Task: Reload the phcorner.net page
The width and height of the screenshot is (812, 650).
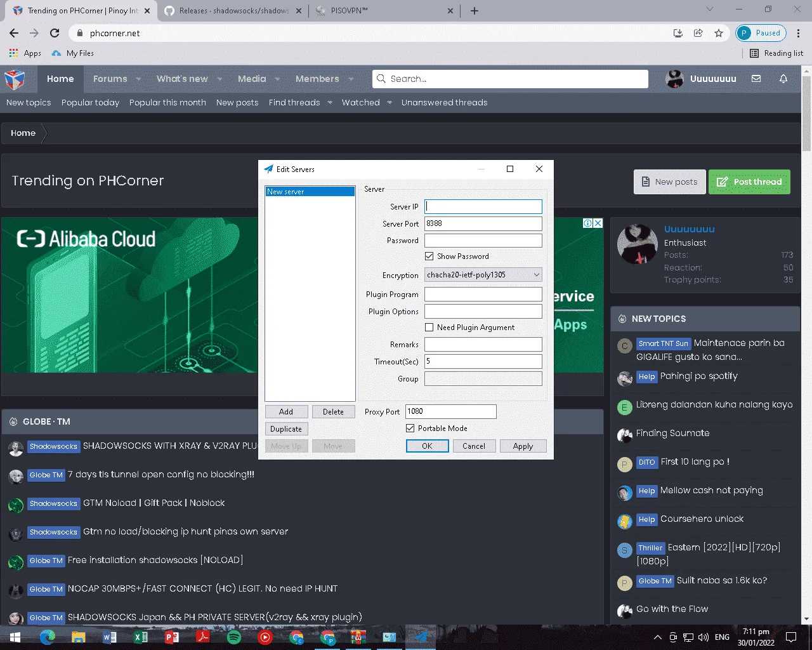Action: coord(55,33)
